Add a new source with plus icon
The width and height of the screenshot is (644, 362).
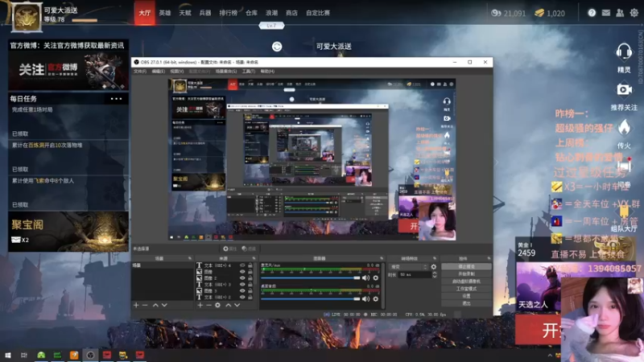(x=200, y=305)
